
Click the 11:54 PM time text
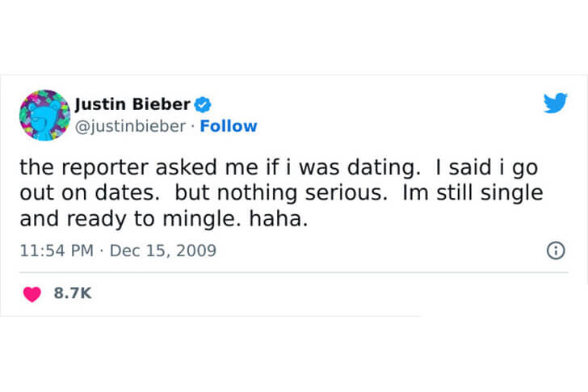point(57,251)
